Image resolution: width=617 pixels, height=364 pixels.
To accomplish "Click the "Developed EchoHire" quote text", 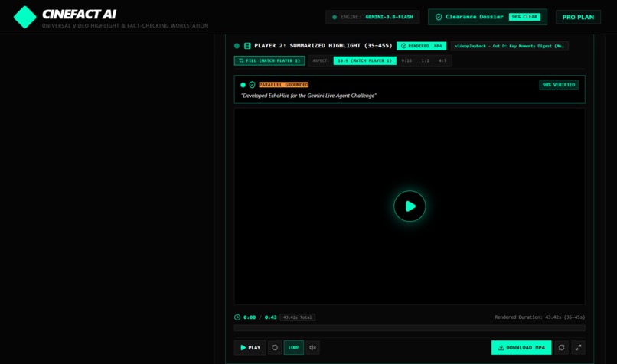I will point(308,96).
